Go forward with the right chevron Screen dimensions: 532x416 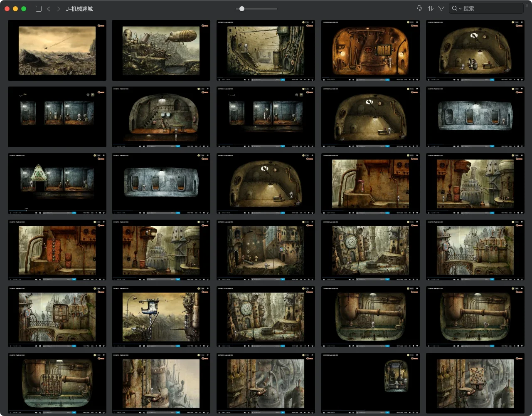pos(58,9)
